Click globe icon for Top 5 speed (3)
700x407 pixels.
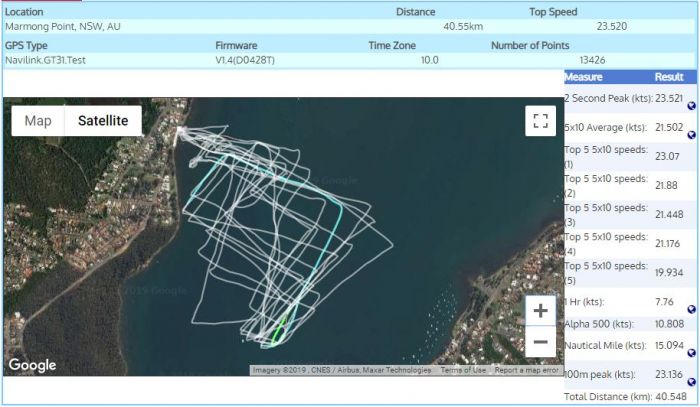click(x=691, y=221)
